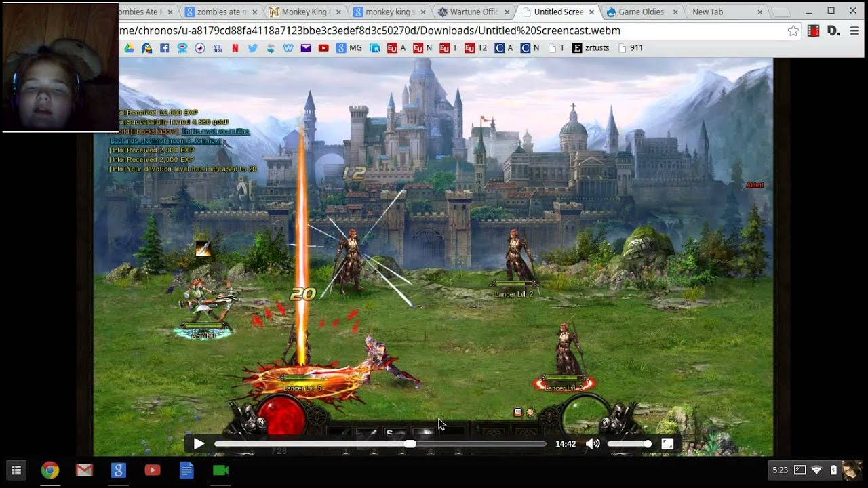The image size is (868, 488).
Task: Click the Lancer Lvl. 2 enemy in back row
Action: 517,261
